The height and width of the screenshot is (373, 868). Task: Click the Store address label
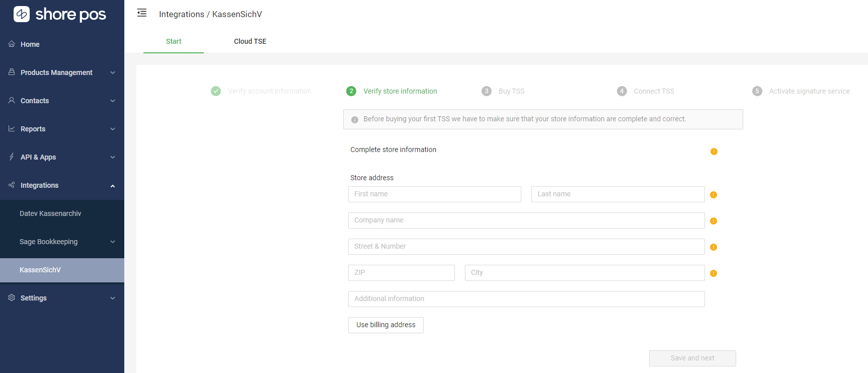tap(372, 178)
